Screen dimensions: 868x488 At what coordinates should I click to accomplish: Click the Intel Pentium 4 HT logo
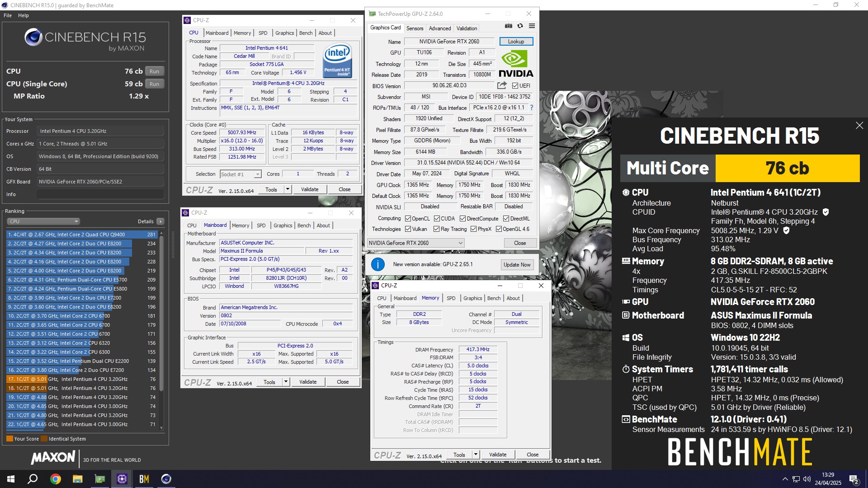337,61
